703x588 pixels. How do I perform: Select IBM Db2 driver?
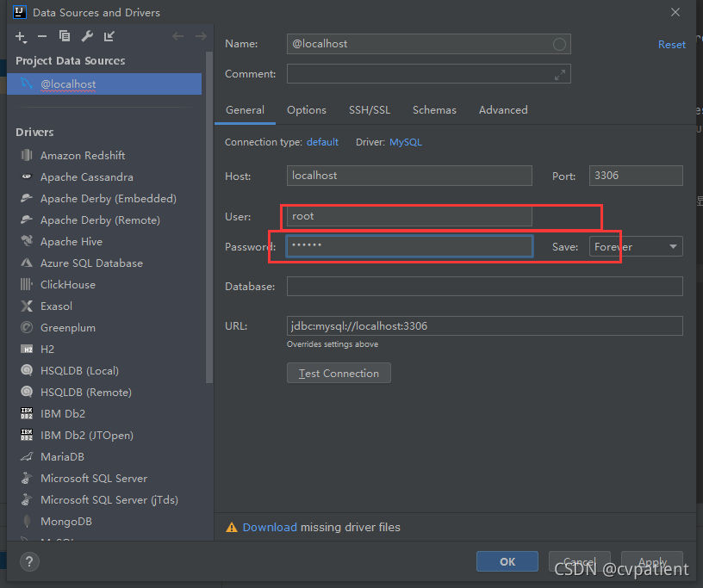(x=105, y=413)
